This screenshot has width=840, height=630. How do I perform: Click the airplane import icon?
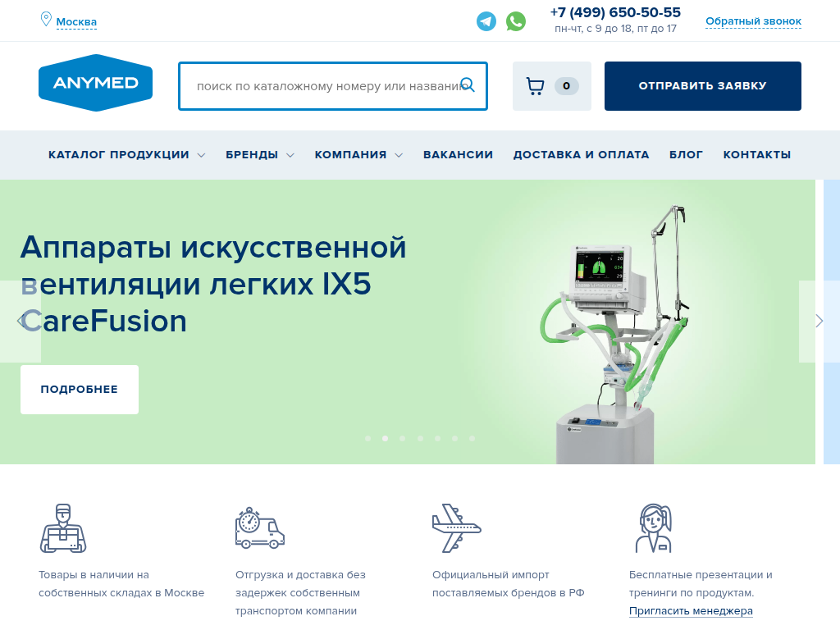tap(456, 528)
